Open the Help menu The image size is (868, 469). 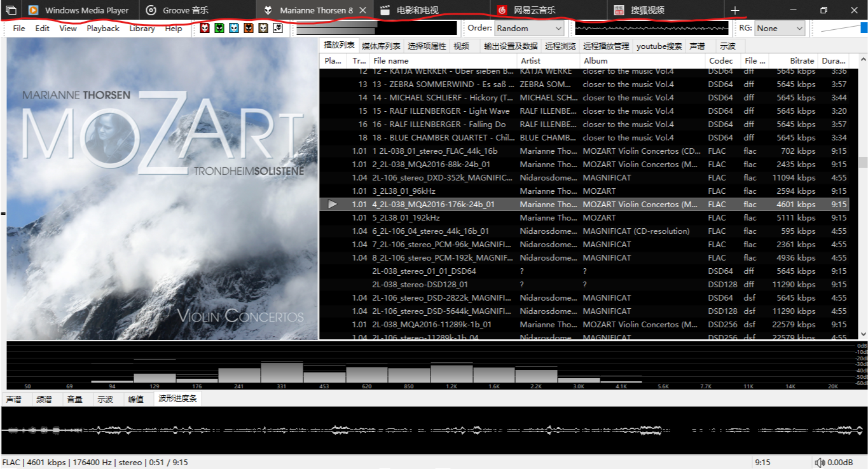click(x=174, y=28)
